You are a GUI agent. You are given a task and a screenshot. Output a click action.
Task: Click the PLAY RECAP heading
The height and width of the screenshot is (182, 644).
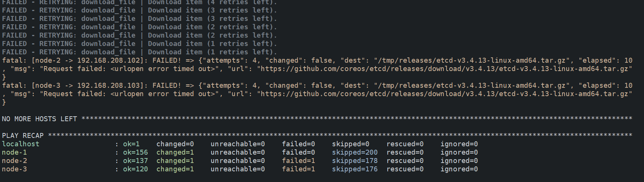[x=23, y=136]
